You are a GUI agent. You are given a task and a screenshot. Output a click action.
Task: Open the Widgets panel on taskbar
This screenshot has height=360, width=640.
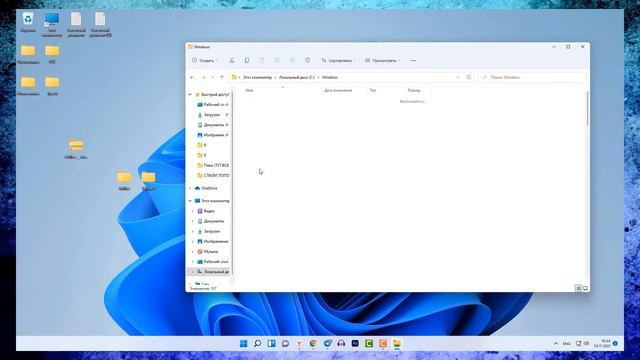click(x=271, y=343)
